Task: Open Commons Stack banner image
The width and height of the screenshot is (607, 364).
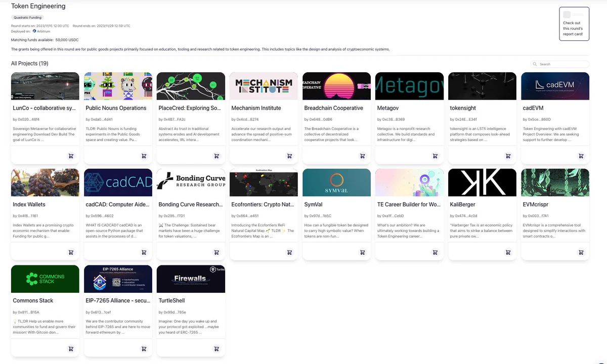Action: tap(45, 279)
